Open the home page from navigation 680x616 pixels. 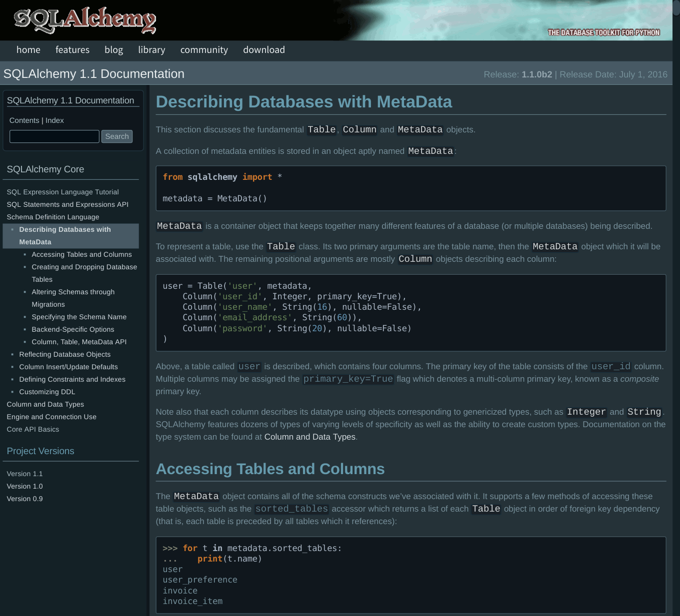(x=28, y=50)
